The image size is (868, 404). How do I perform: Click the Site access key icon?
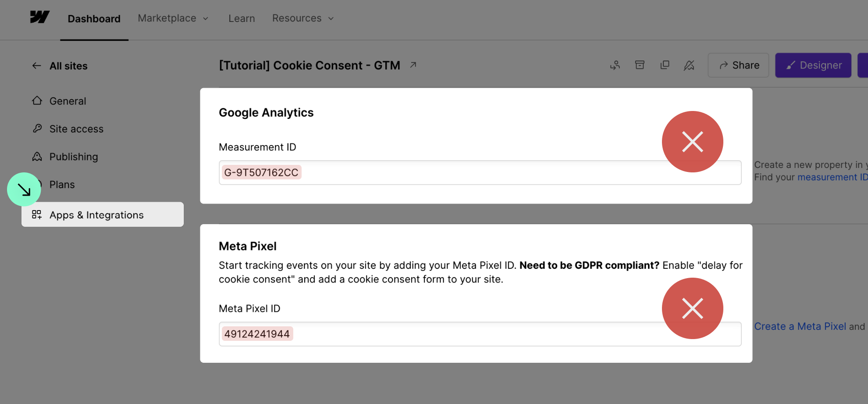click(37, 129)
